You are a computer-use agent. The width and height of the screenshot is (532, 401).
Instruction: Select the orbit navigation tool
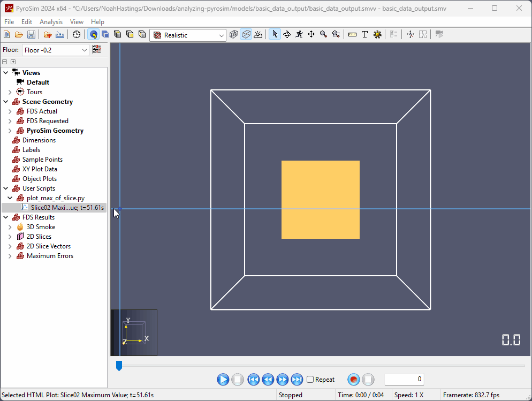pyautogui.click(x=287, y=35)
